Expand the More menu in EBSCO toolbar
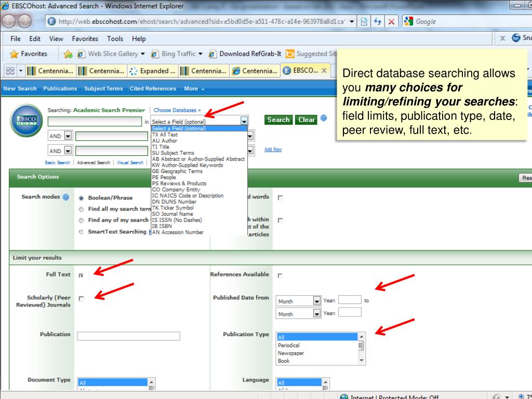 point(194,88)
